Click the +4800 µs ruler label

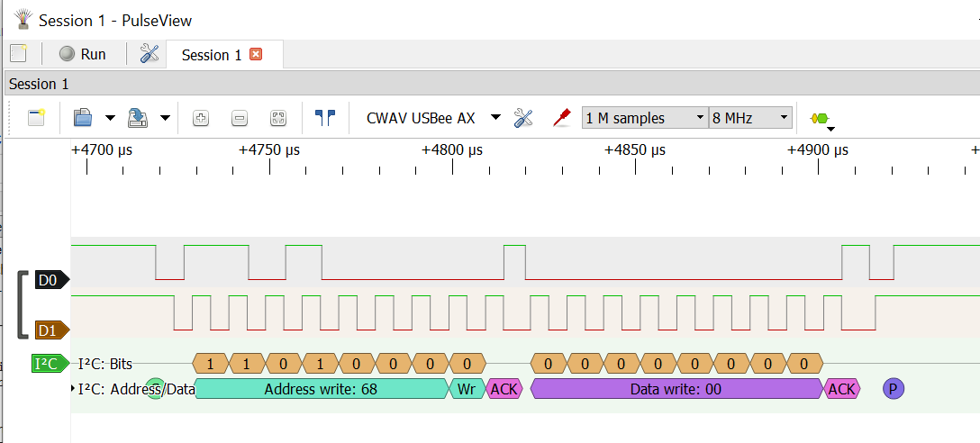click(452, 150)
